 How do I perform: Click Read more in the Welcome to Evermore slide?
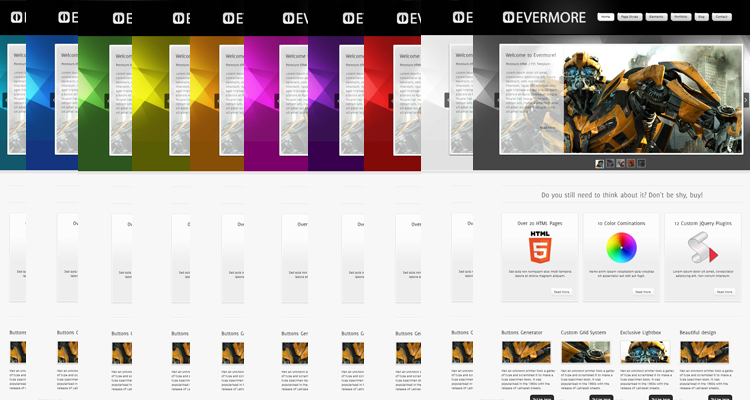point(548,128)
